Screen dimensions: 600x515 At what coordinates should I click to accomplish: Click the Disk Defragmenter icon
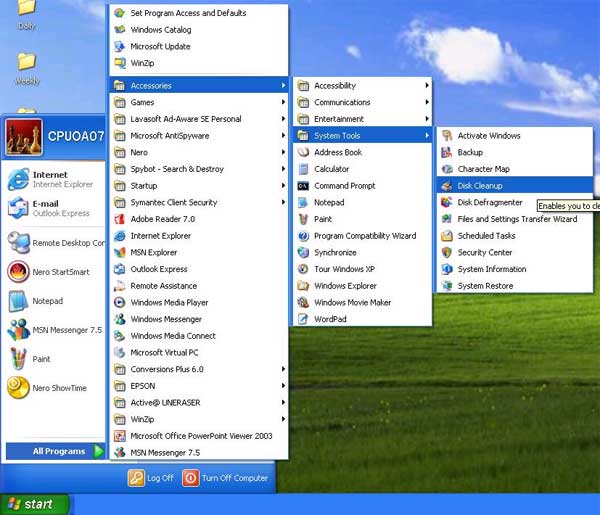tap(447, 202)
